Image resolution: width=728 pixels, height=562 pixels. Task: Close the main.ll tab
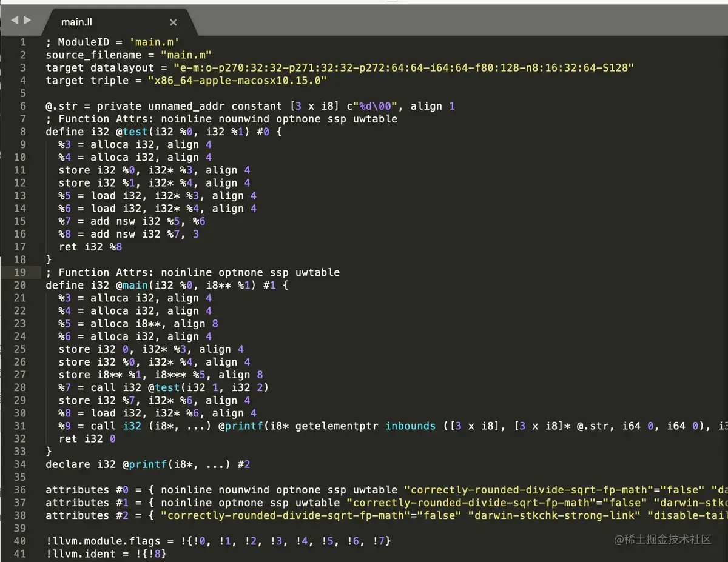click(173, 22)
